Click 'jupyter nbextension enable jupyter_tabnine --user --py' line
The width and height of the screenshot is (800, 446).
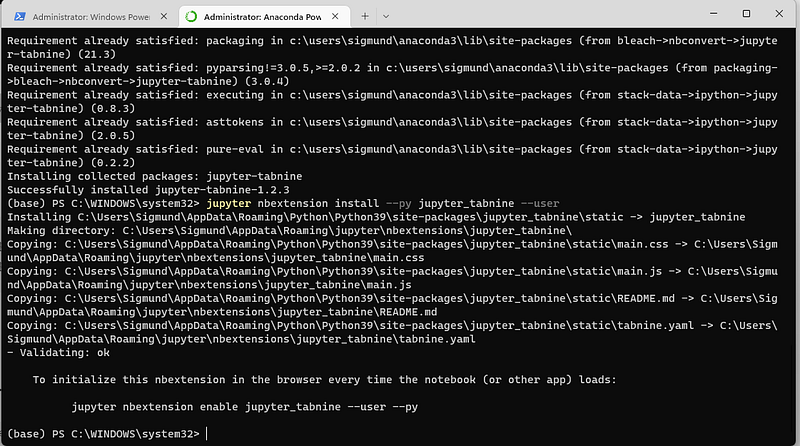click(244, 407)
